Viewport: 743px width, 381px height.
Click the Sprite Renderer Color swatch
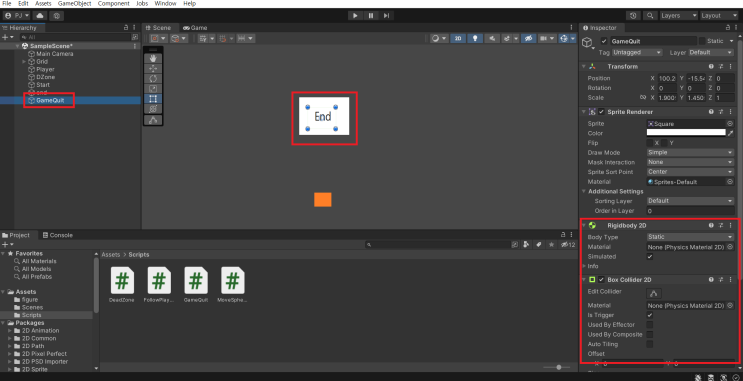point(686,133)
